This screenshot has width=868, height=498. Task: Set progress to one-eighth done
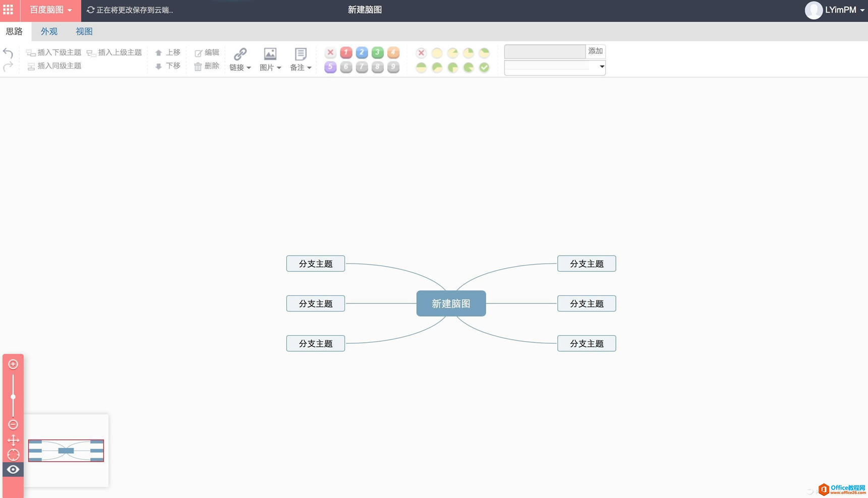(x=453, y=52)
